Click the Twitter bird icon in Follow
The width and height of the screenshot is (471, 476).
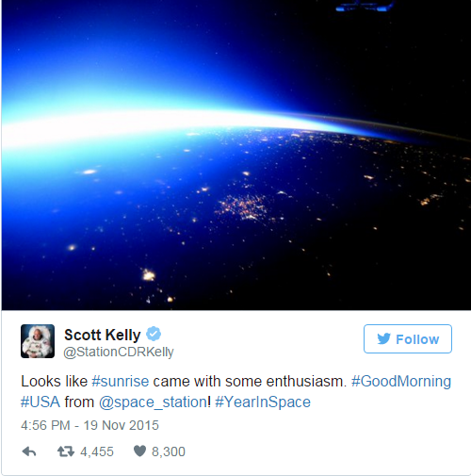(383, 339)
